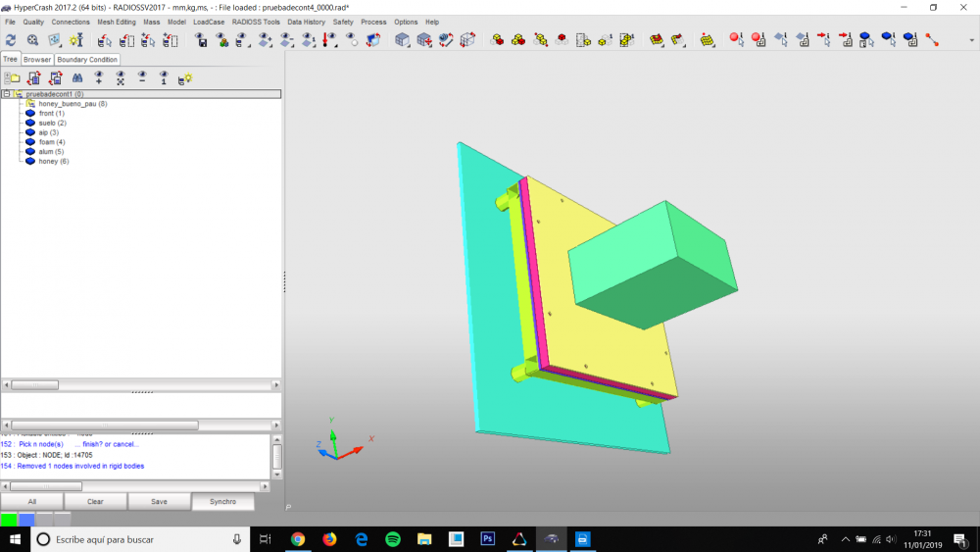Screen dimensions: 980x552
Task: Click the red sphere with cursor icon
Action: point(737,40)
